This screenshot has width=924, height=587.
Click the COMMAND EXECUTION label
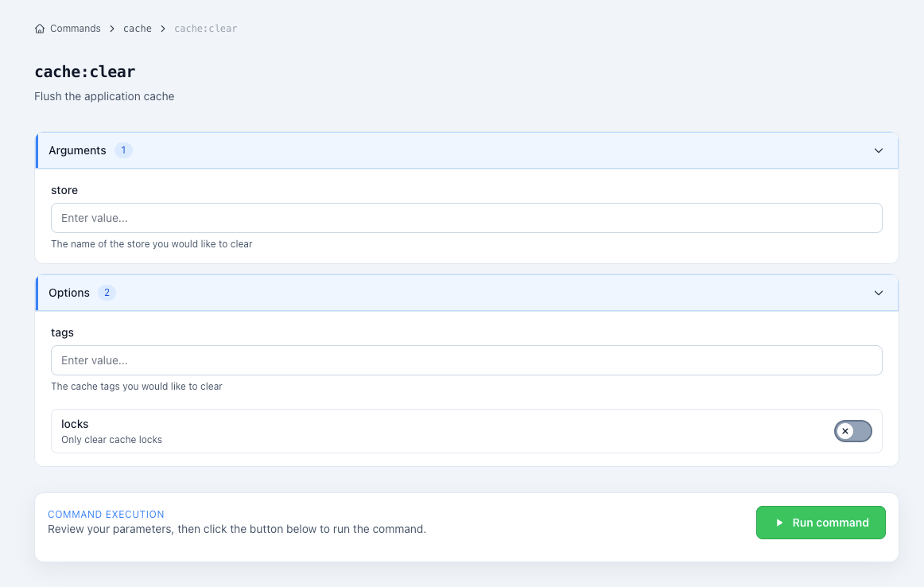tap(106, 515)
